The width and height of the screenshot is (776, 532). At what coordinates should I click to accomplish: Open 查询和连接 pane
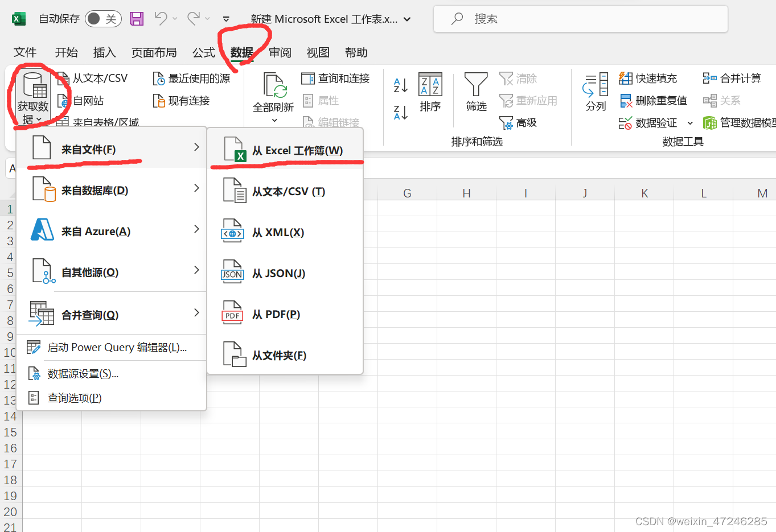coord(336,79)
